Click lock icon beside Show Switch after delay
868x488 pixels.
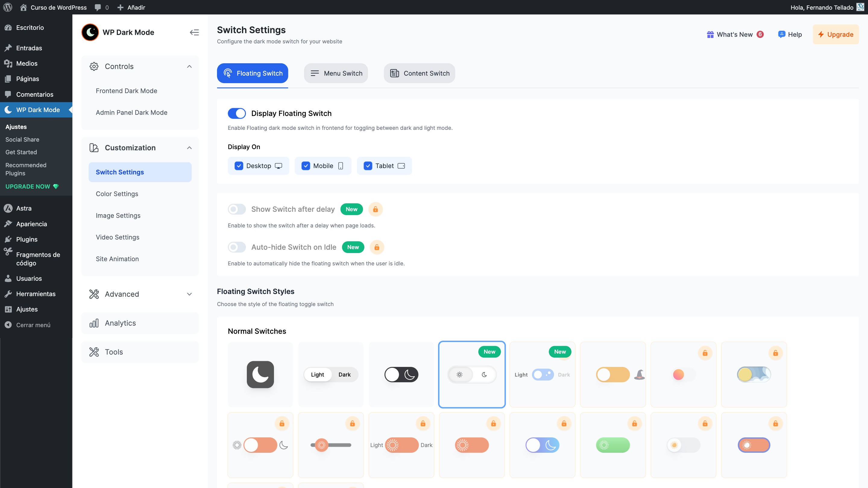pos(375,209)
